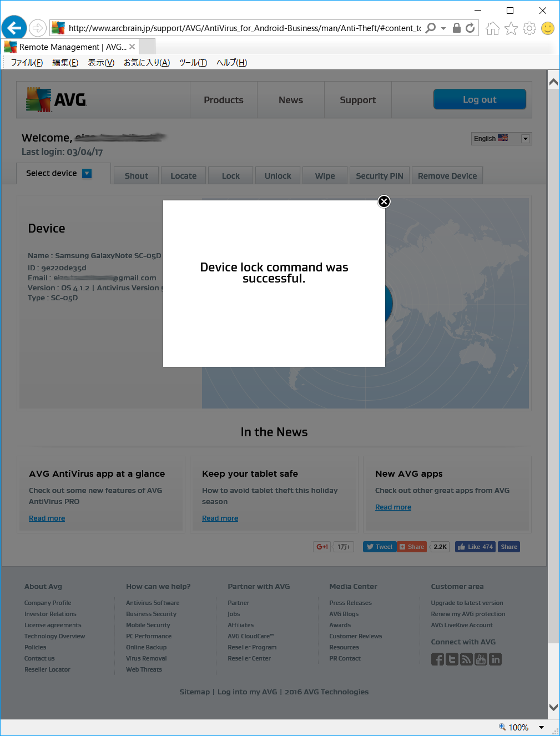Screen dimensions: 560x736
Task: Click the blue Facebook Share button
Action: click(x=509, y=547)
